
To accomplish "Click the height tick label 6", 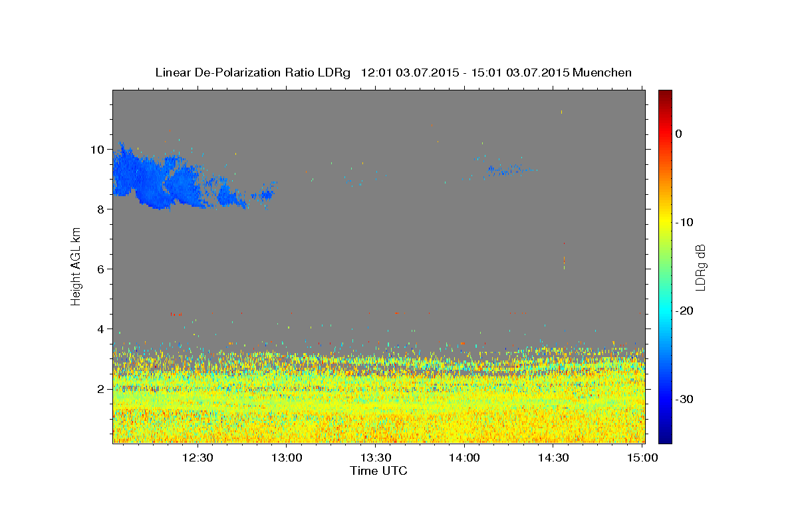I will pyautogui.click(x=101, y=269).
